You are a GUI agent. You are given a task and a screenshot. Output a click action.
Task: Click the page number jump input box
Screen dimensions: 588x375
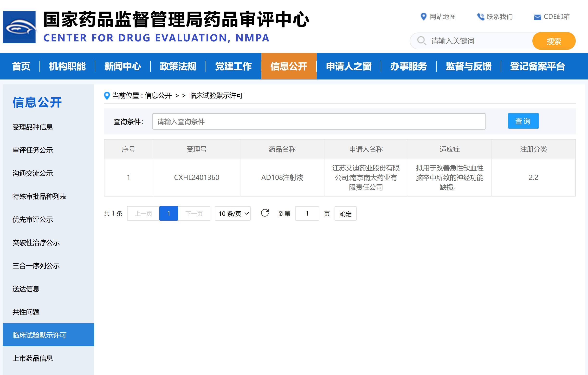pos(307,214)
